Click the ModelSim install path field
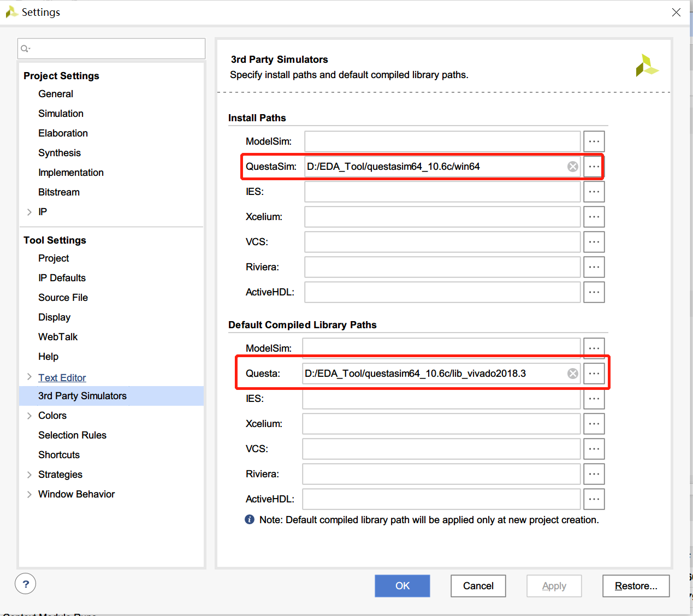This screenshot has width=693, height=616. [442, 141]
